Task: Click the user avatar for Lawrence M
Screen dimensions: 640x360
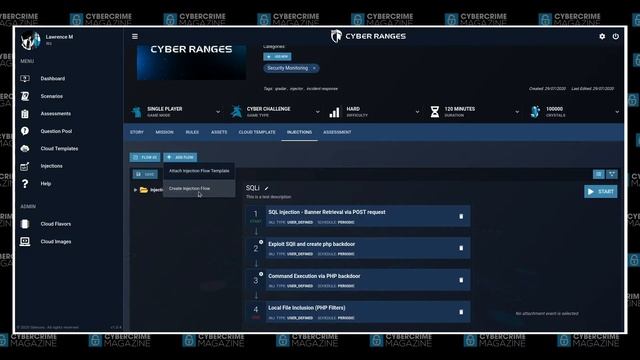Action: click(31, 40)
